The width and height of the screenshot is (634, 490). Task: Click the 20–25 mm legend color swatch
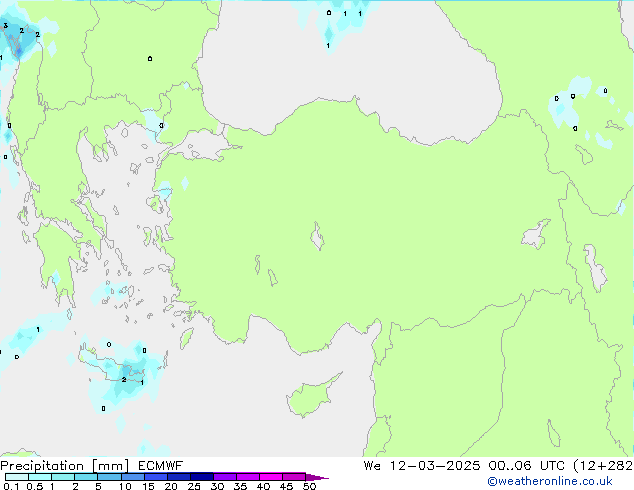click(x=179, y=477)
